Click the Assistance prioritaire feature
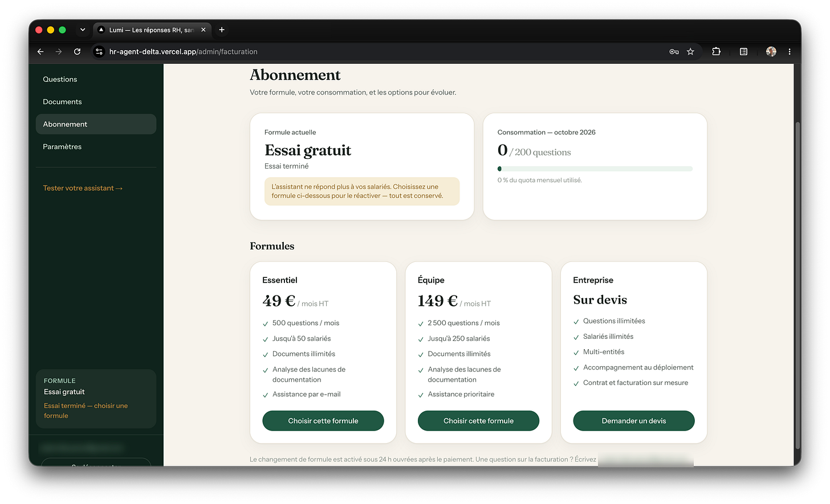This screenshot has width=830, height=504. [x=461, y=394]
